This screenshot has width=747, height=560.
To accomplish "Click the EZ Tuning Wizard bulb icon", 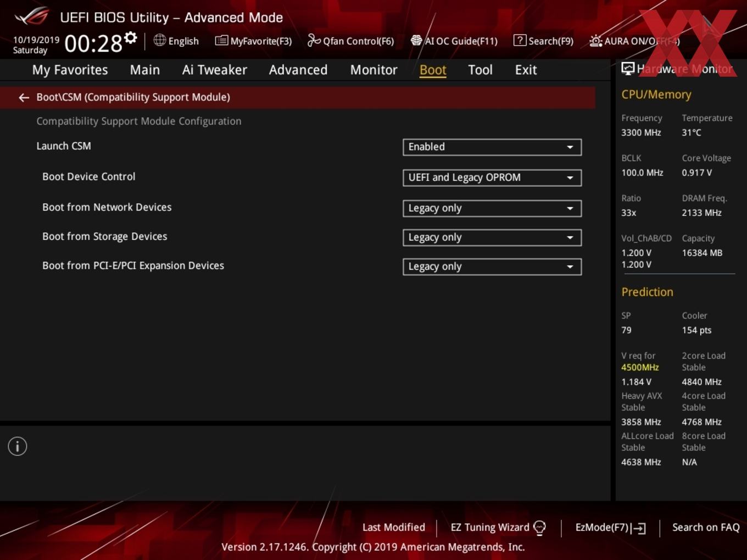I will click(539, 528).
